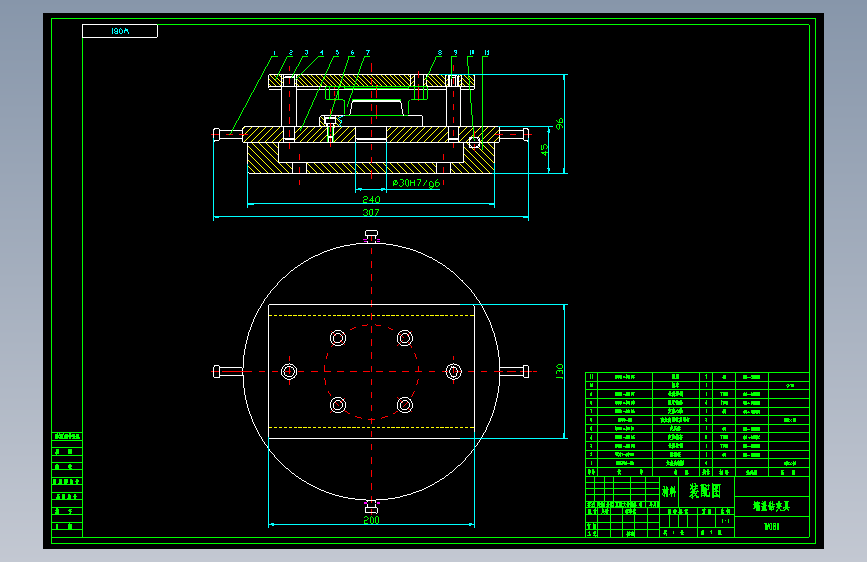Click part balloon number 2
Screen dimensions: 867x562
tap(290, 53)
